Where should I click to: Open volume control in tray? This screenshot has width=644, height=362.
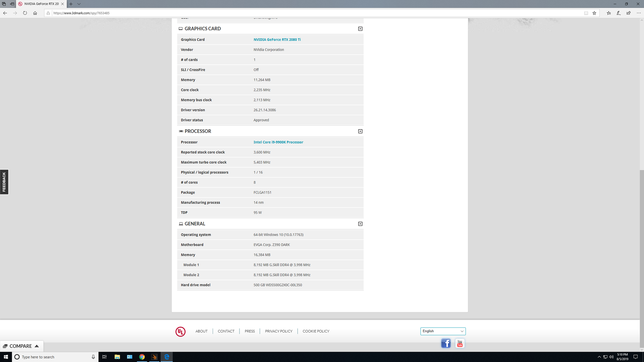[611, 357]
